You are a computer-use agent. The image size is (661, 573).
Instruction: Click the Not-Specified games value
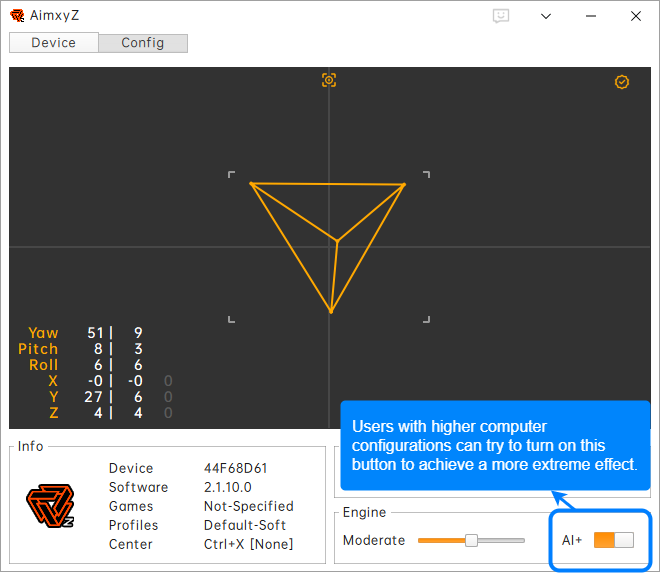(248, 506)
